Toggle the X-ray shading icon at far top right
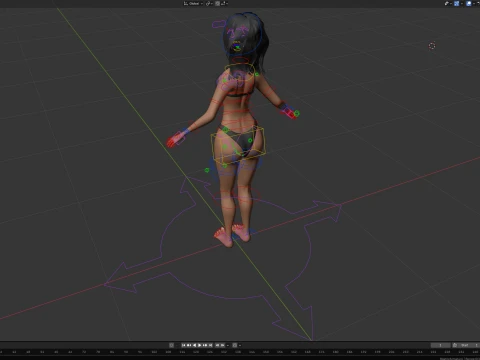Viewport: 480px width, 360px height. point(478,3)
